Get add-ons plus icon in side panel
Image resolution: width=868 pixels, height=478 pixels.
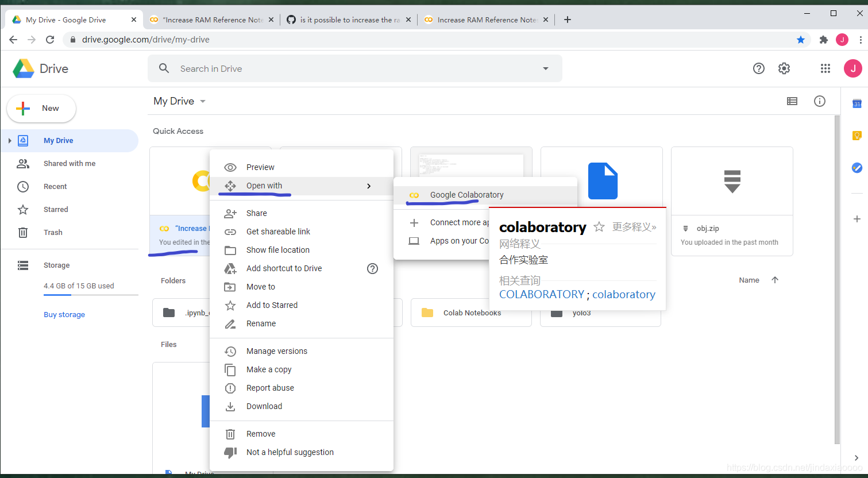click(x=857, y=219)
